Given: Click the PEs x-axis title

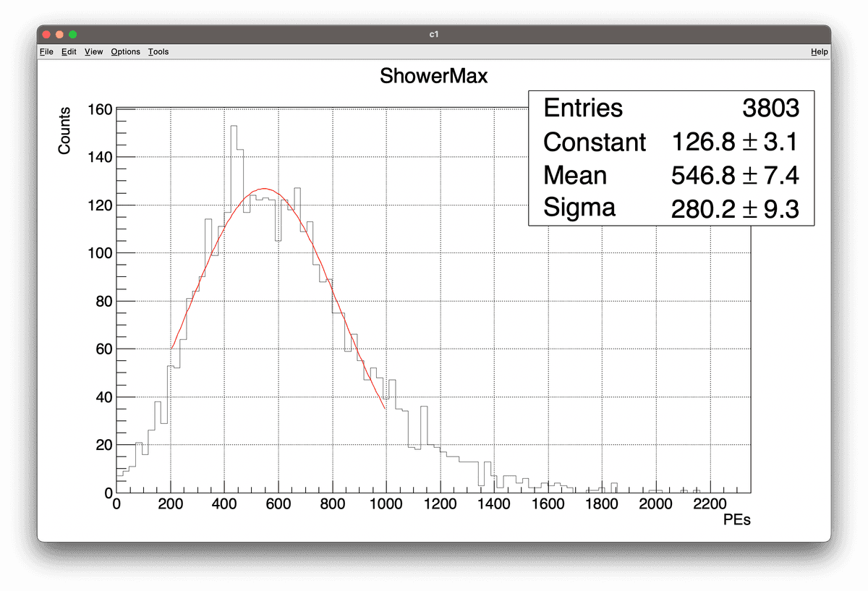Looking at the screenshot, I should pyautogui.click(x=736, y=521).
